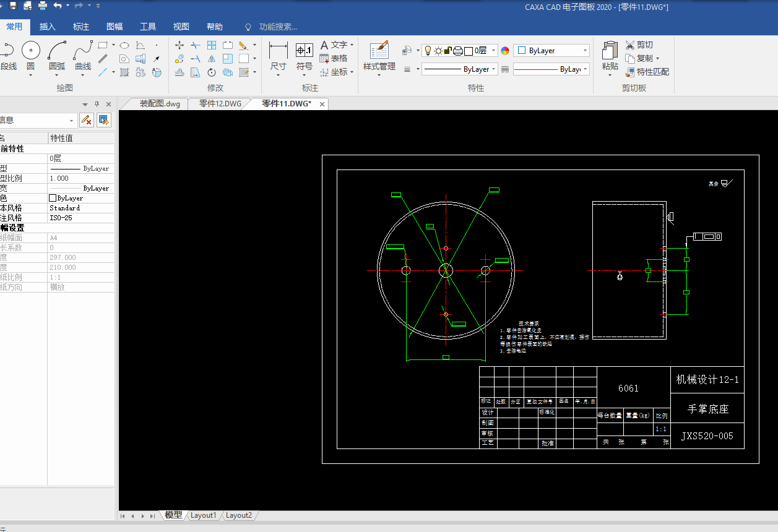
Task: Open properties panel selection combo box
Action: click(x=37, y=120)
